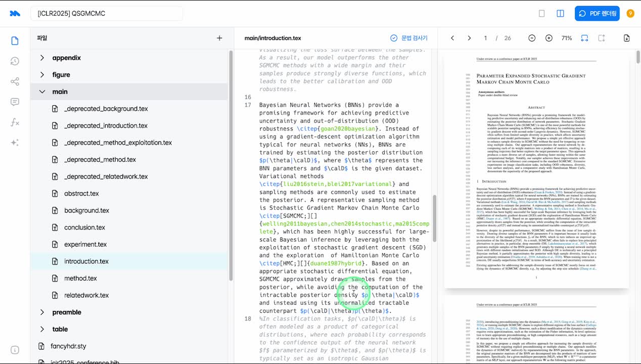Screen dimensions: 641x364
Task: Open the comments icon in left sidebar
Action: coord(15,102)
